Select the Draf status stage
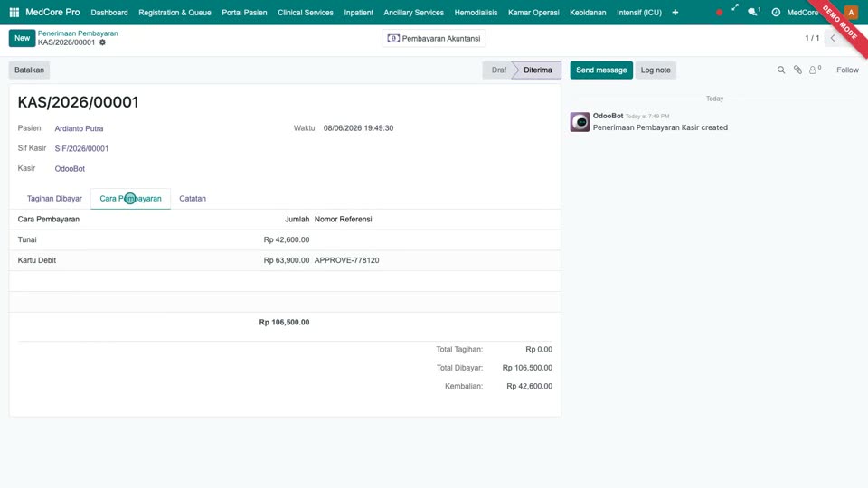The height and width of the screenshot is (488, 868). point(498,70)
